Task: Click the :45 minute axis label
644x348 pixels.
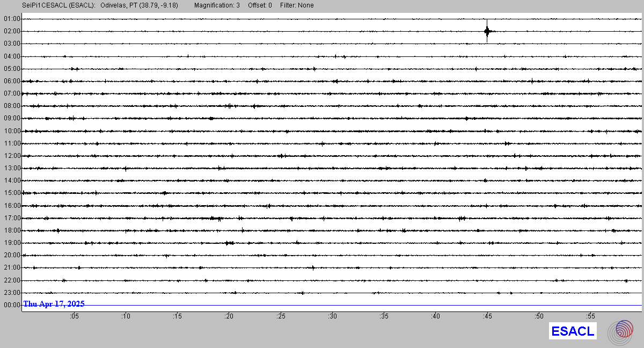Action: [x=487, y=317]
